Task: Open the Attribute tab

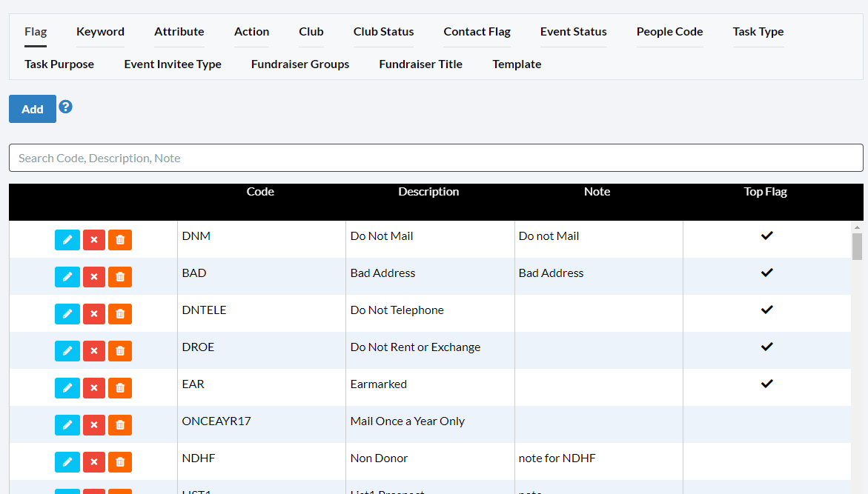Action: 179,32
